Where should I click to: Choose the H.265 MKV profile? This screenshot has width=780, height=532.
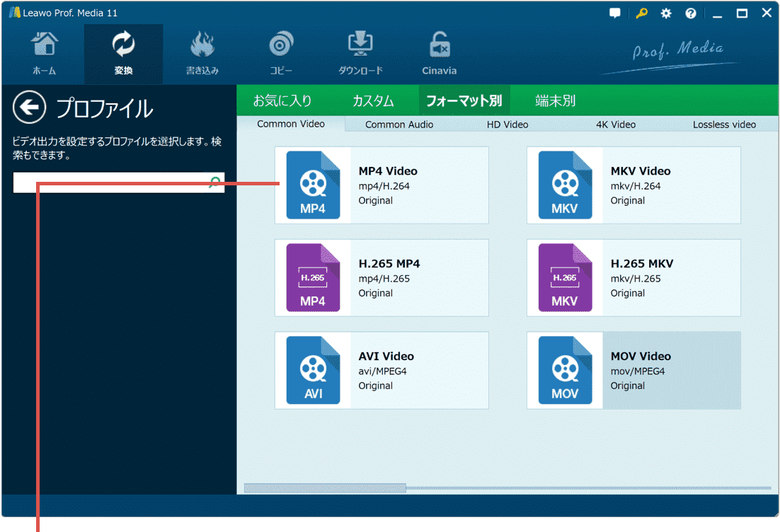(x=633, y=278)
